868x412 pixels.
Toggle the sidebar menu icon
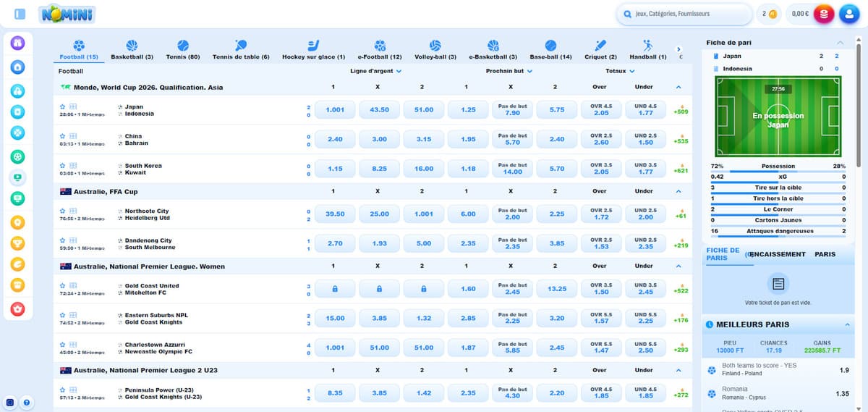coord(20,14)
